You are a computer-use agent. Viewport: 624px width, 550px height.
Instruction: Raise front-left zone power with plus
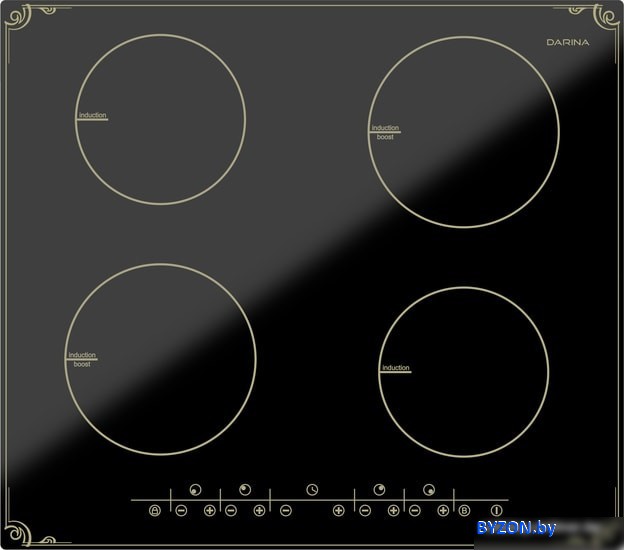(210, 510)
